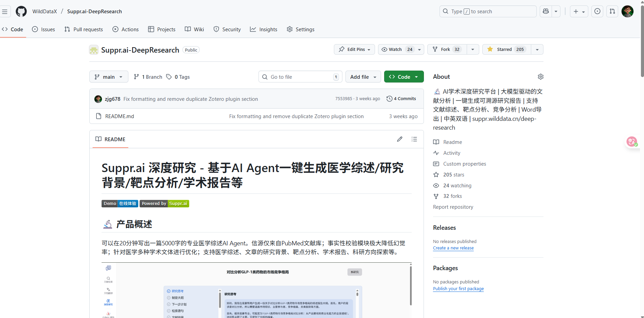Image resolution: width=644 pixels, height=318 pixels.
Task: Open the Activity link in About
Action: click(x=447, y=153)
